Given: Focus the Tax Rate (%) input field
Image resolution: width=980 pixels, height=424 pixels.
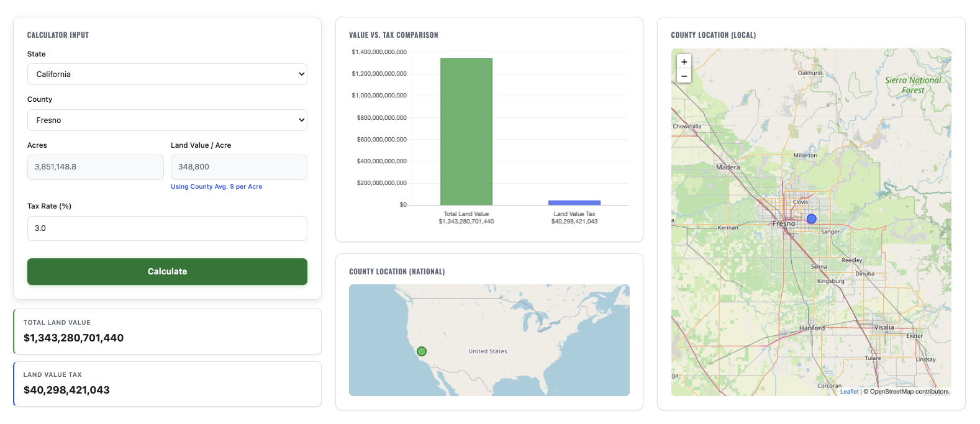Looking at the screenshot, I should [x=167, y=228].
